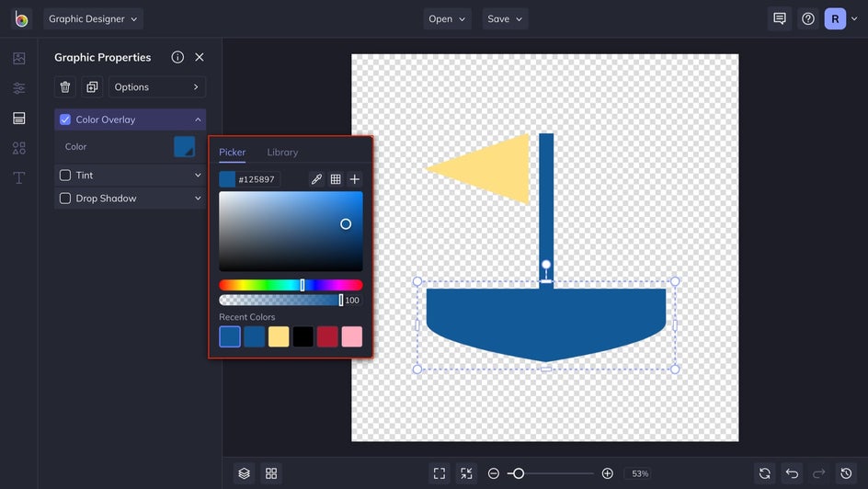Click the rotation handle above hull
Image resolution: width=868 pixels, height=489 pixels.
point(546,265)
